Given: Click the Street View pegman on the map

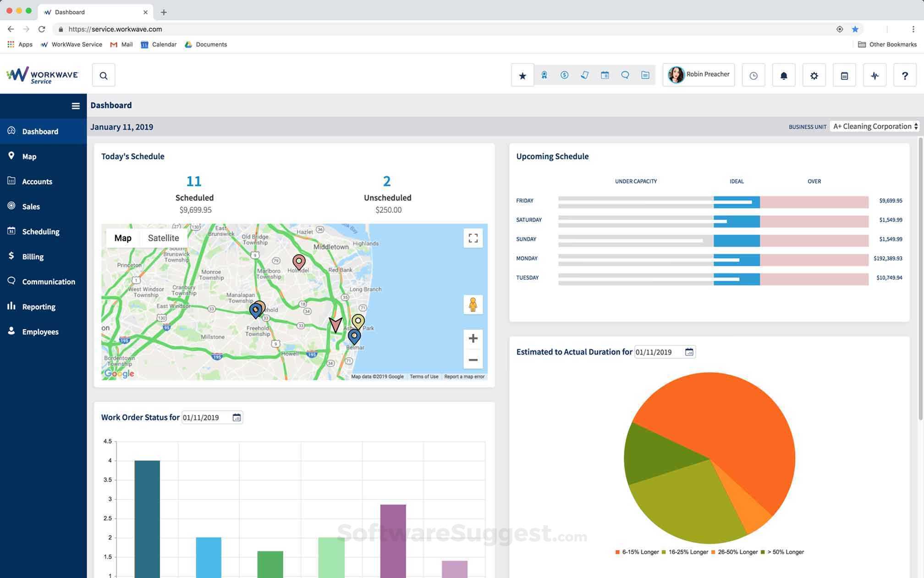Looking at the screenshot, I should 473,304.
